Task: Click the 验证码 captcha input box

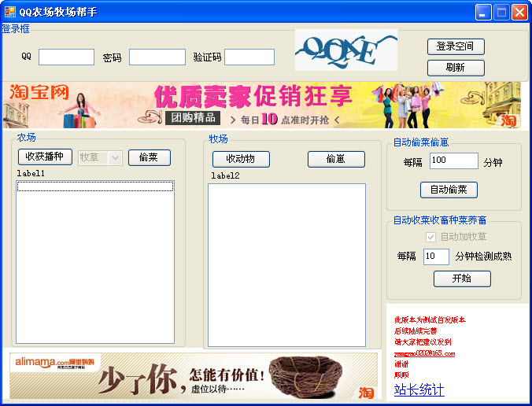Action: (249, 57)
